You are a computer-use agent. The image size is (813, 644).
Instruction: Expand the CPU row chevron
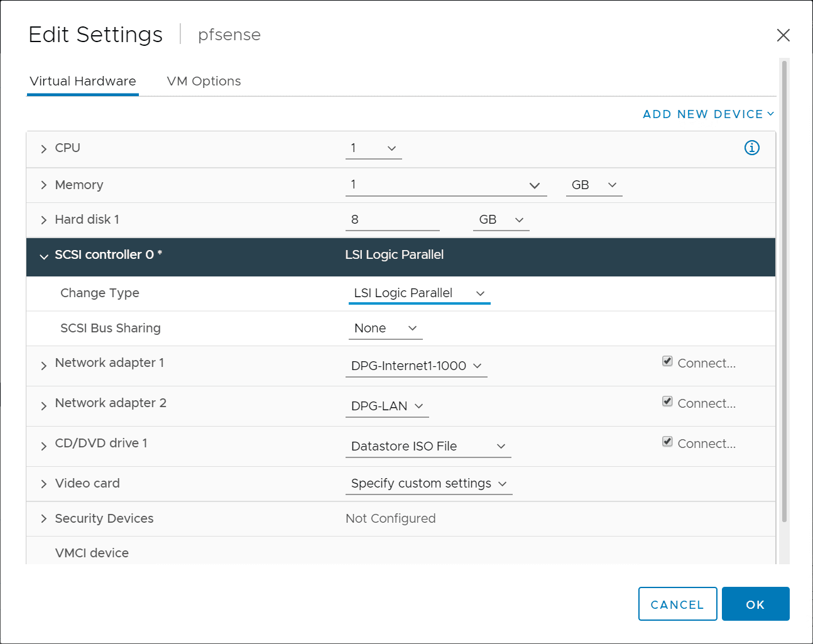click(x=43, y=149)
